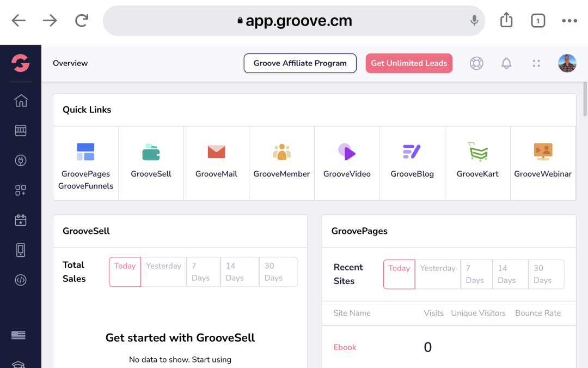
Task: Click the Quick Links heading
Action: point(87,110)
